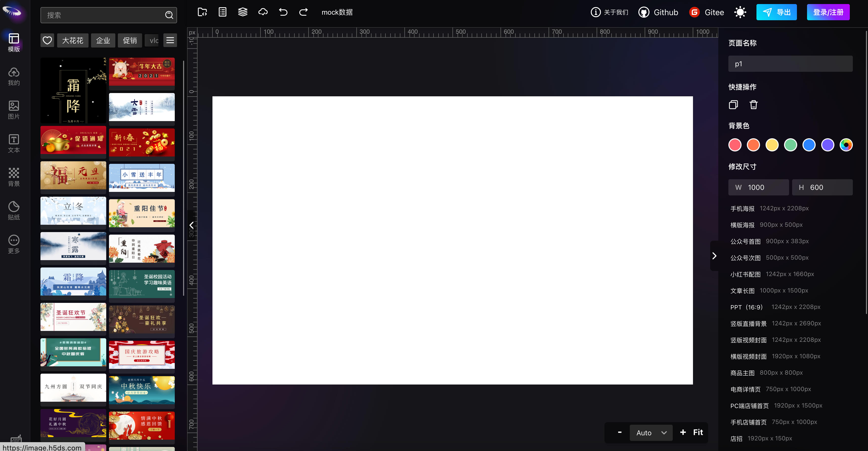Redo the last action
The image size is (868, 451).
tap(303, 12)
